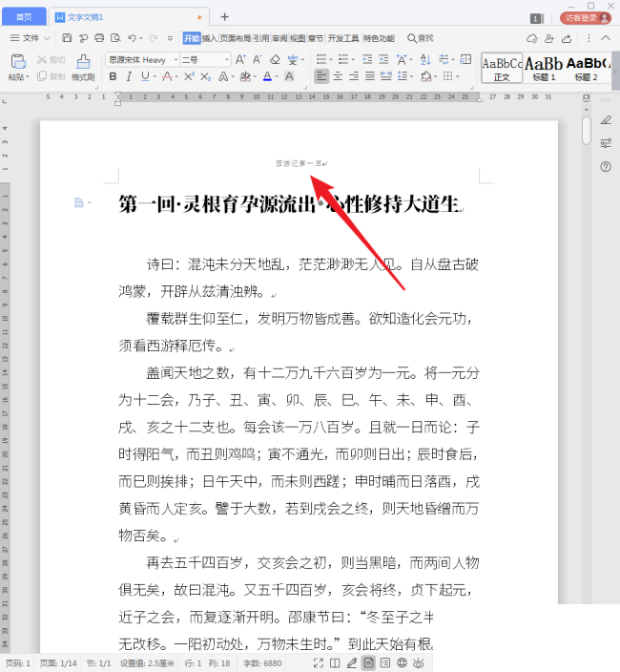Switch to web layout globe icon
This screenshot has width=620, height=672.
(402, 663)
